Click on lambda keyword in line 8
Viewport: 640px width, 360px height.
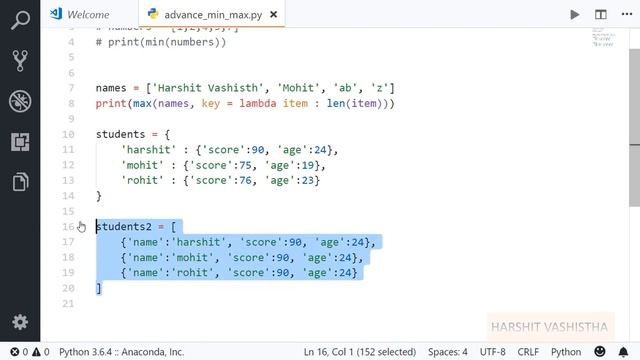point(258,104)
